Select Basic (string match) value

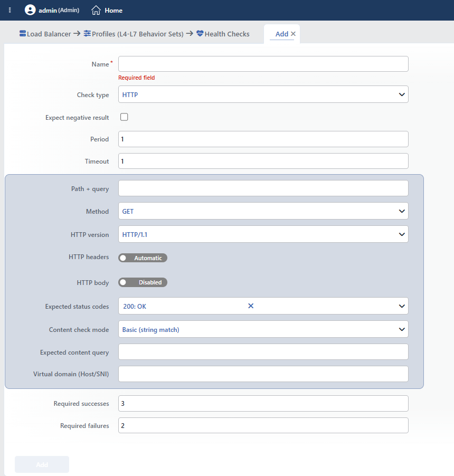[150, 330]
